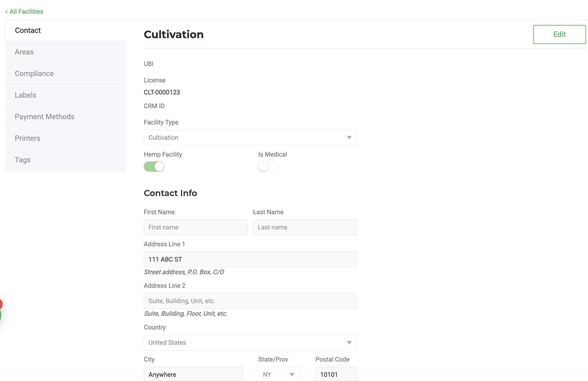Click the Address Line 2 field
588x381 pixels.
(x=250, y=301)
